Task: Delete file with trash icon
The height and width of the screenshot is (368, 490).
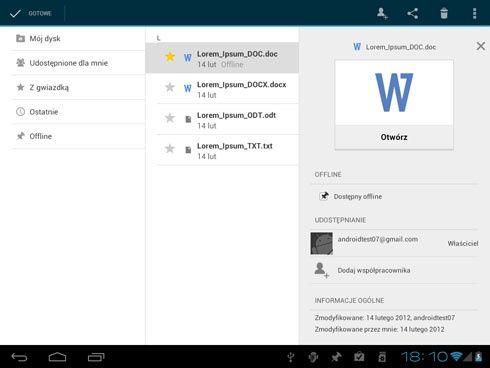Action: click(444, 13)
